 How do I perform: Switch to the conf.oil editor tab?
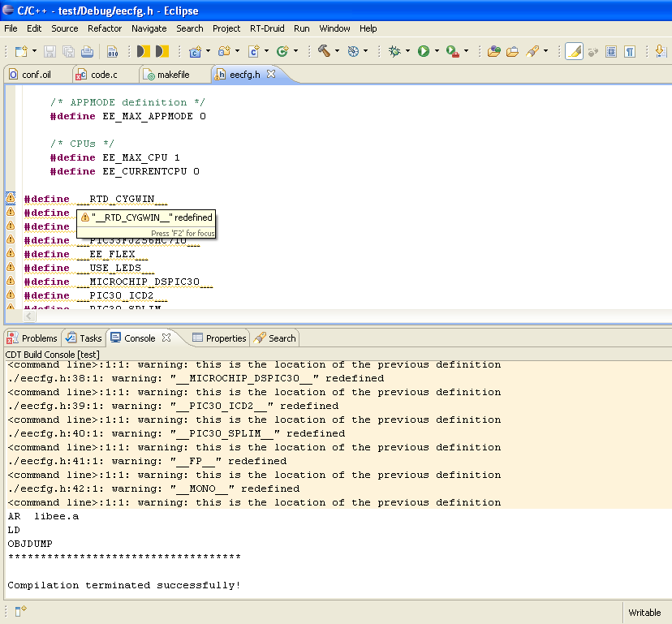tap(37, 75)
